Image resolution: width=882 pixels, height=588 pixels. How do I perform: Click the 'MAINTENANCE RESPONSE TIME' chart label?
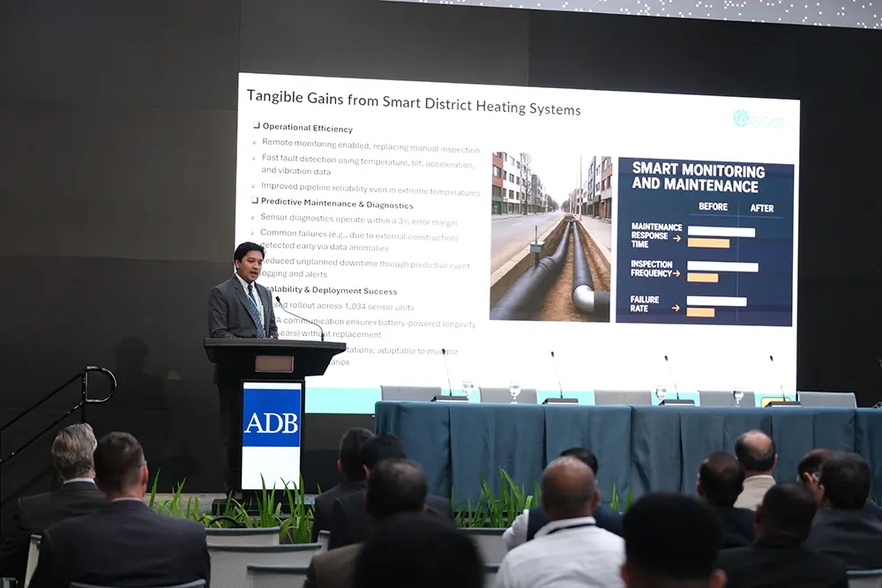(x=656, y=235)
